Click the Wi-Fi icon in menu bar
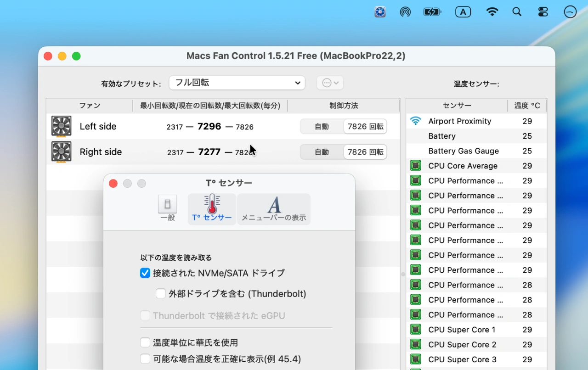 pyautogui.click(x=492, y=12)
